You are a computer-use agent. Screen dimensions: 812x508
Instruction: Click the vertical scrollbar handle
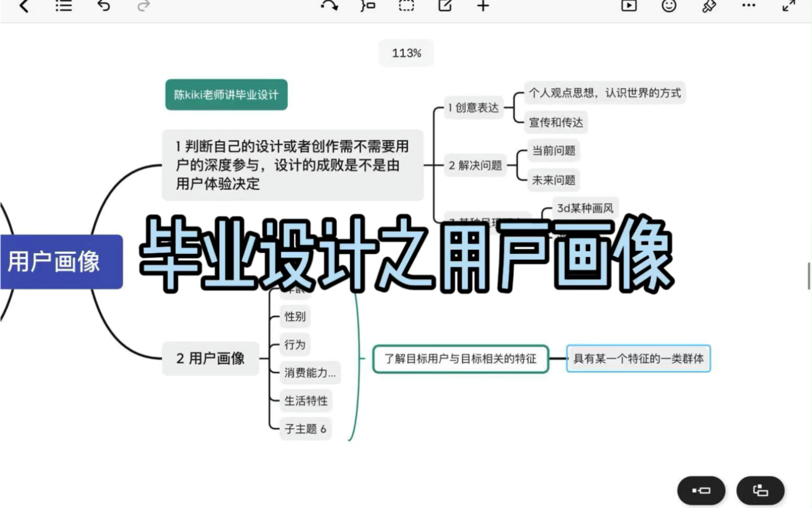[x=809, y=276]
